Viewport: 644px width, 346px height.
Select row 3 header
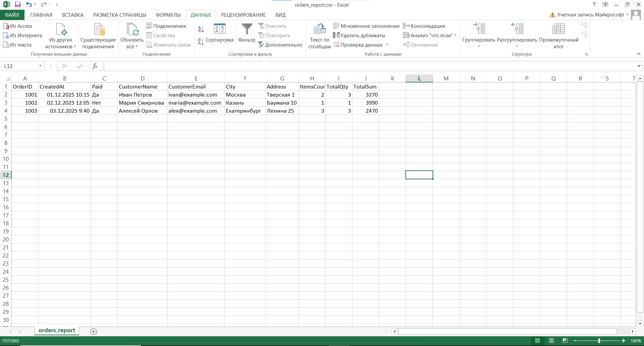[x=6, y=103]
